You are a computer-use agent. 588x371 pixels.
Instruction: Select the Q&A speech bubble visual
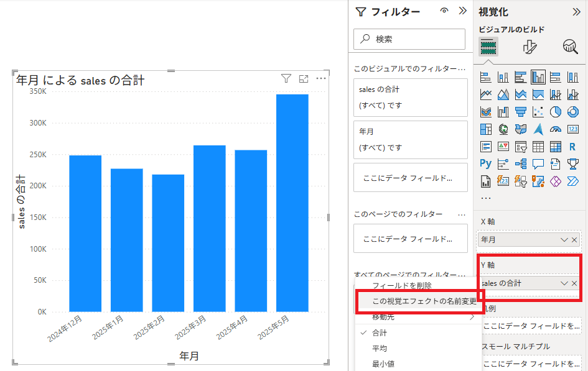point(538,164)
